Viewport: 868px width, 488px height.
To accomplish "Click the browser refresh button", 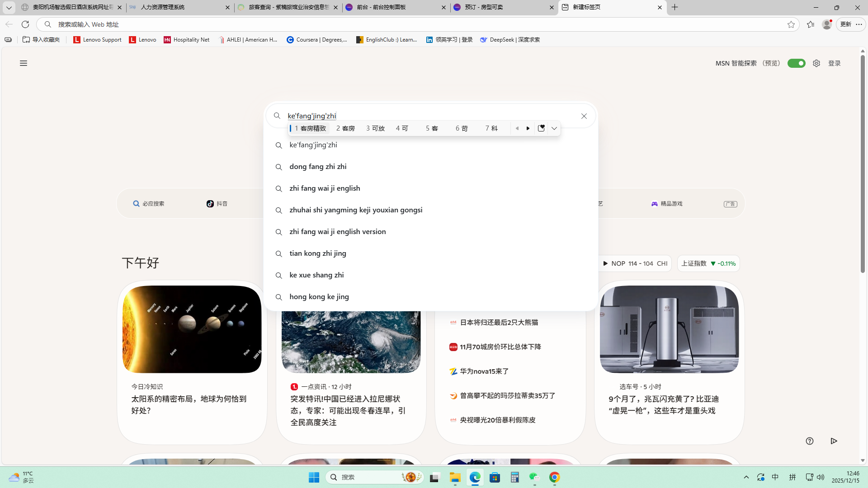I will (25, 24).
